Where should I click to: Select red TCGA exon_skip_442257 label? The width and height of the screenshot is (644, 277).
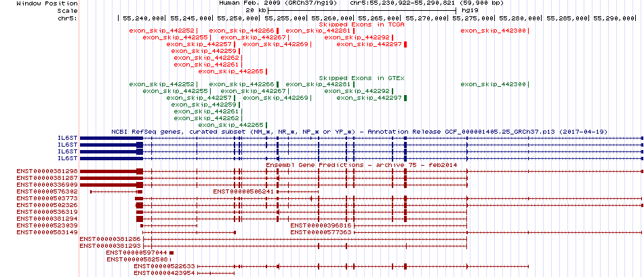[x=199, y=44]
